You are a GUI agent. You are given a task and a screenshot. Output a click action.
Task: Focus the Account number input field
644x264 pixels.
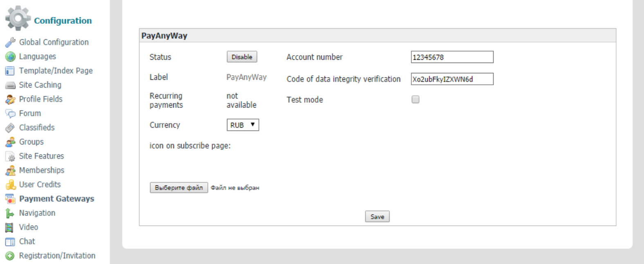click(452, 57)
